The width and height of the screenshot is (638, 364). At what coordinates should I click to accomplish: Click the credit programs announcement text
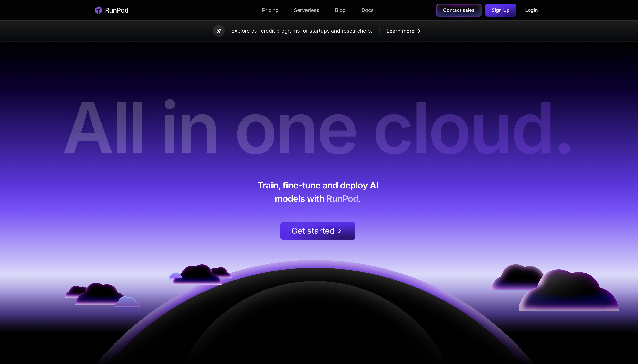[x=302, y=31]
